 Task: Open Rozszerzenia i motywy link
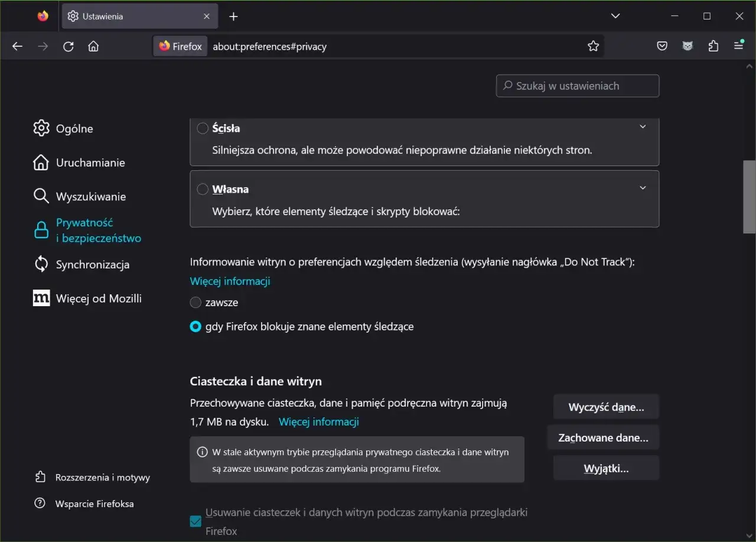click(103, 477)
